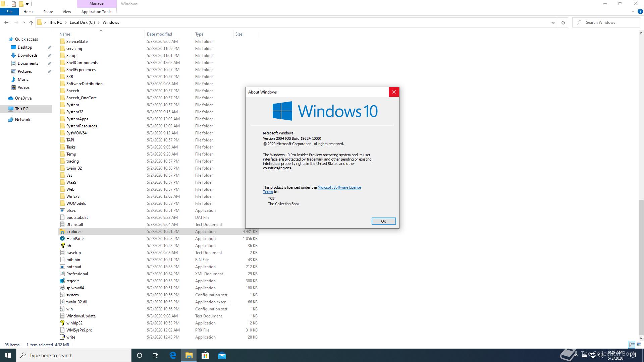This screenshot has height=362, width=644.
Task: Click Local Disk (C:) in breadcrumb
Action: pos(82,22)
